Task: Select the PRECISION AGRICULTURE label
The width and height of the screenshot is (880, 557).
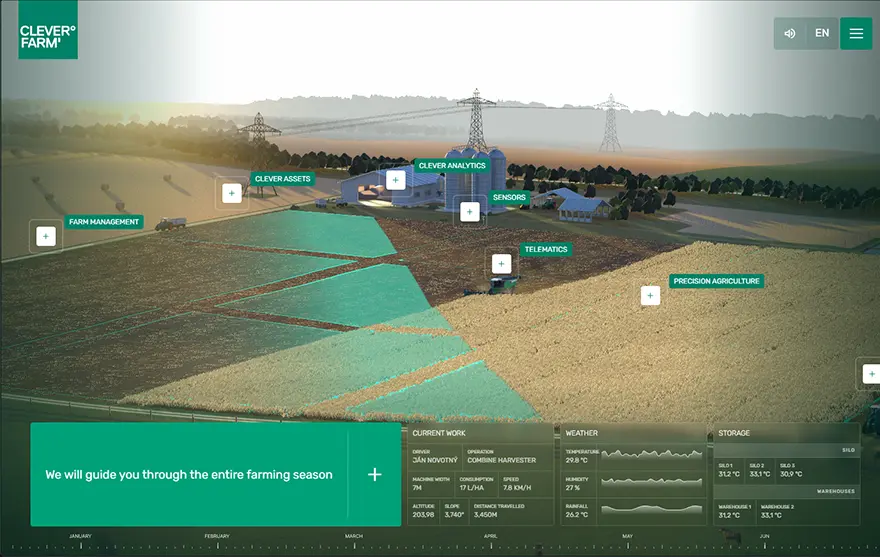Action: (716, 281)
